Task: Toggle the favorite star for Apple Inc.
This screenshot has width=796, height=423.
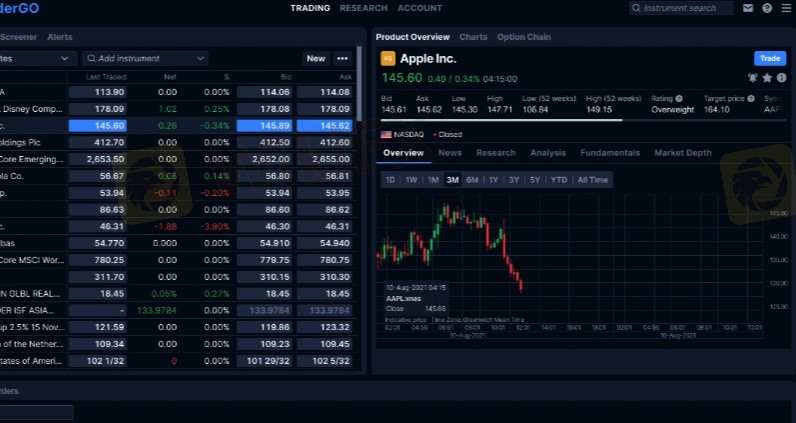Action: coord(767,77)
